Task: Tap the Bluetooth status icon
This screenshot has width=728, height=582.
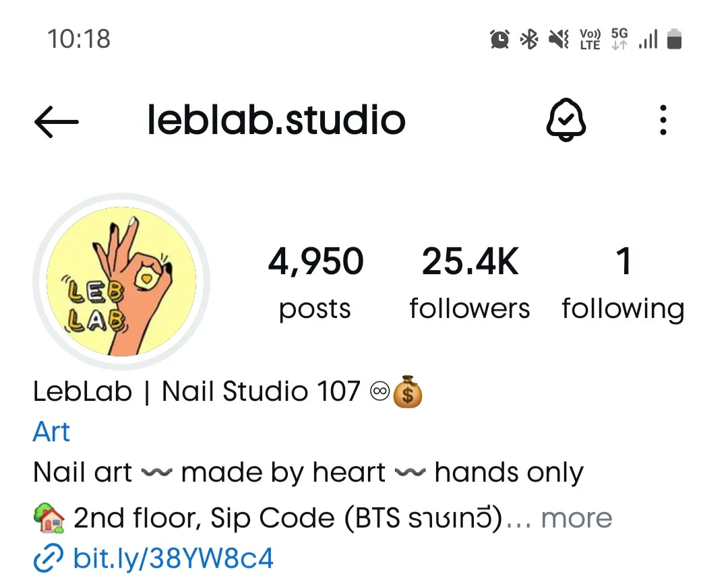Action: pyautogui.click(x=529, y=39)
